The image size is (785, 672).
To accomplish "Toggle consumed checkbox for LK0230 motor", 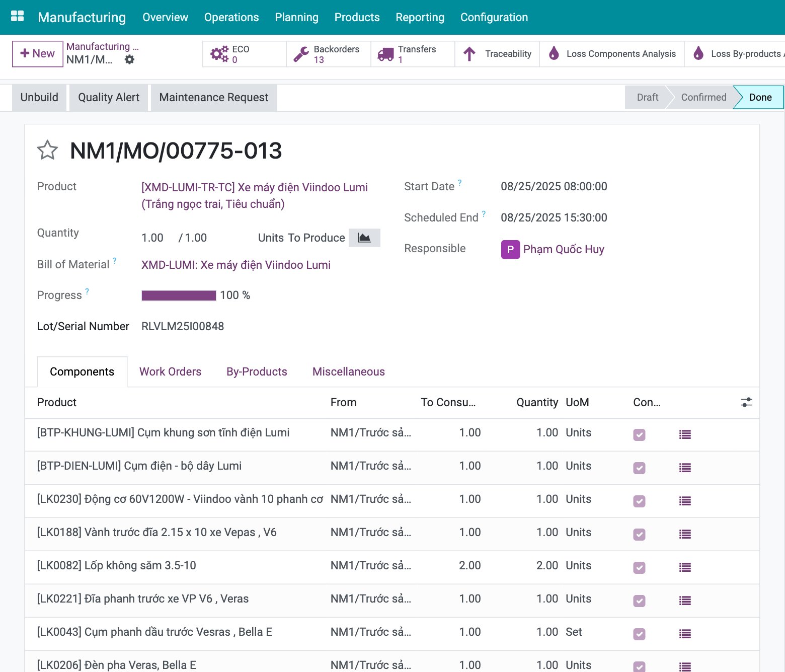I will coord(639,501).
